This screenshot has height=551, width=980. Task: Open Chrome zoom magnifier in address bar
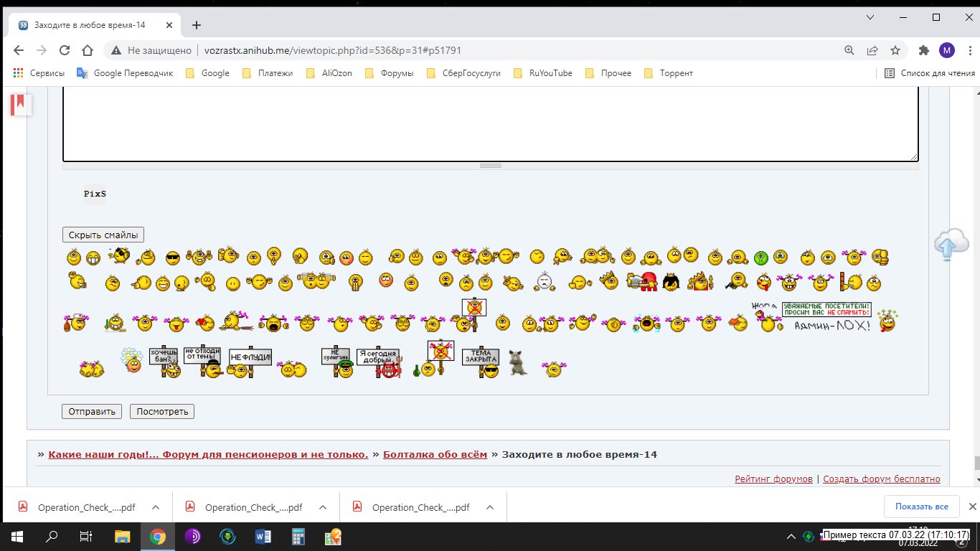click(849, 50)
